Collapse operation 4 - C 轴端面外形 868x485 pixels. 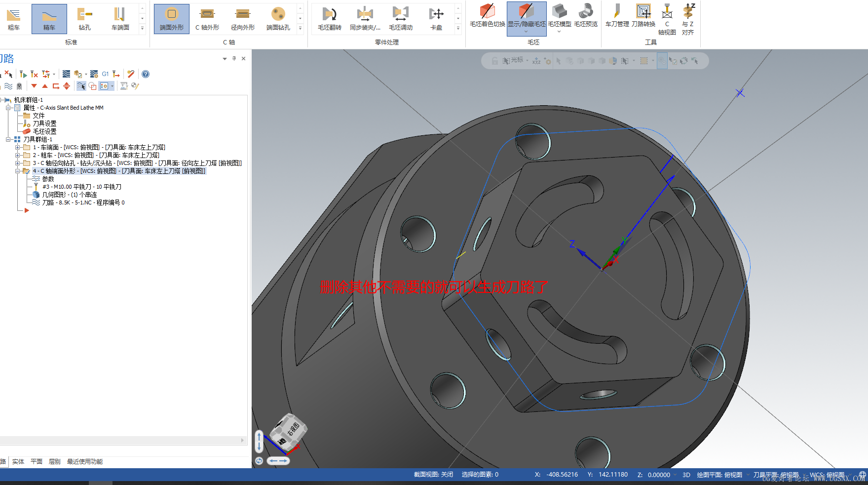coord(18,171)
